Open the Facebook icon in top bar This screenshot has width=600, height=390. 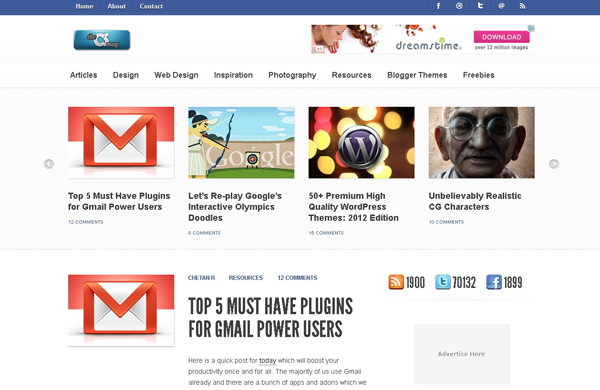438,6
